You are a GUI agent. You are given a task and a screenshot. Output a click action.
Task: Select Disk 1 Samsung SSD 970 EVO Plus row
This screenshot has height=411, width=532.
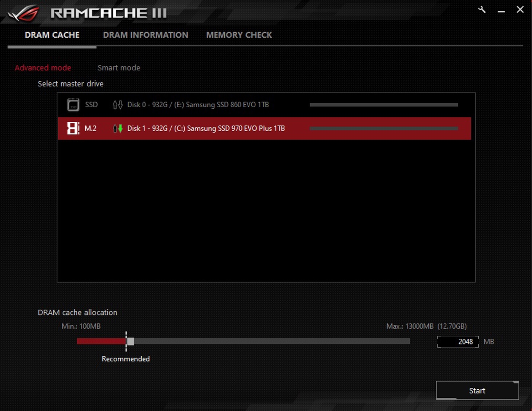(x=264, y=128)
